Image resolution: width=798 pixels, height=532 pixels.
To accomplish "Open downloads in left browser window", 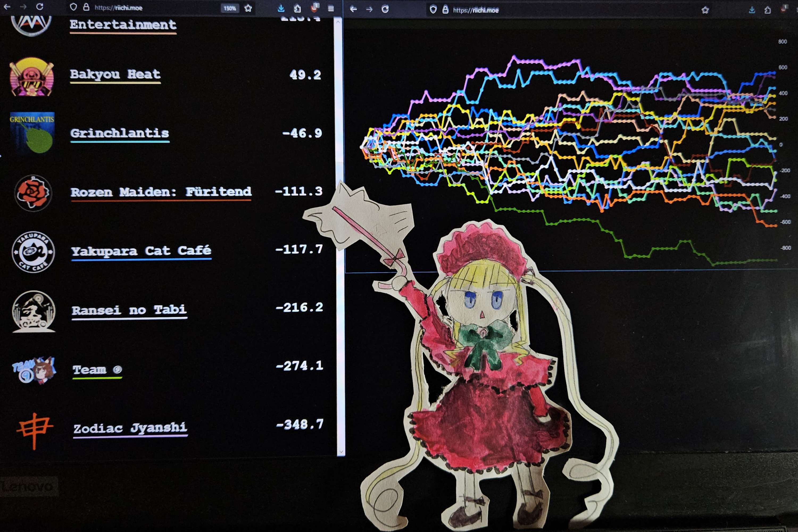I will point(281,8).
